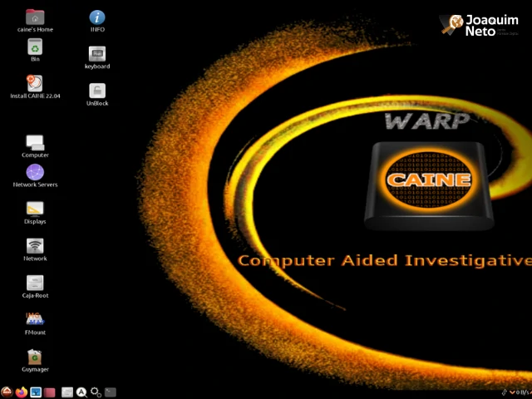Launch the FMount desktop icon

35,320
